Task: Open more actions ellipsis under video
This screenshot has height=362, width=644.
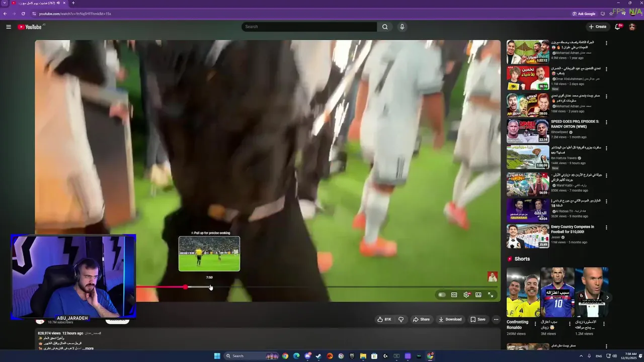Action: pos(496,319)
